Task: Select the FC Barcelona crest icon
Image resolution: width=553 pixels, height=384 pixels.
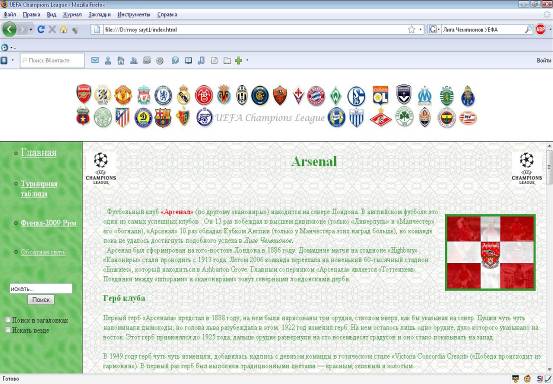Action: (x=163, y=118)
